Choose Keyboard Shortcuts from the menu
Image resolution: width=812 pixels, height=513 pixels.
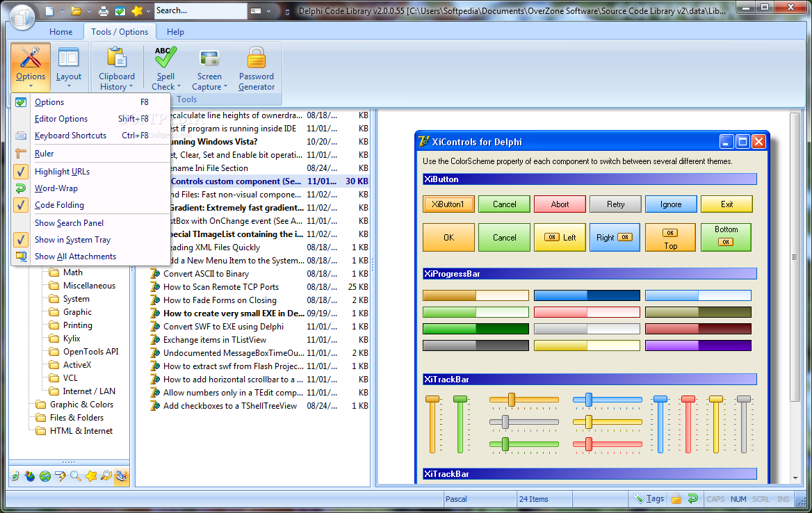91,136
